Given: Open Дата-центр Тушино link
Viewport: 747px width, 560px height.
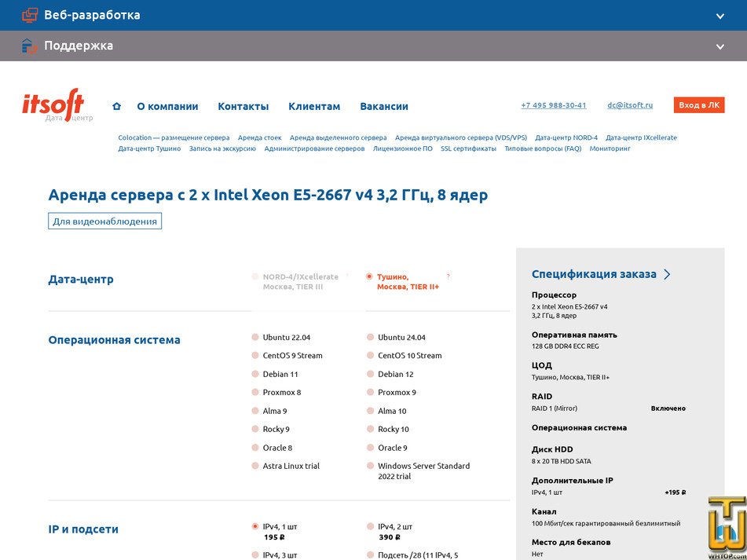Looking at the screenshot, I should (x=149, y=148).
